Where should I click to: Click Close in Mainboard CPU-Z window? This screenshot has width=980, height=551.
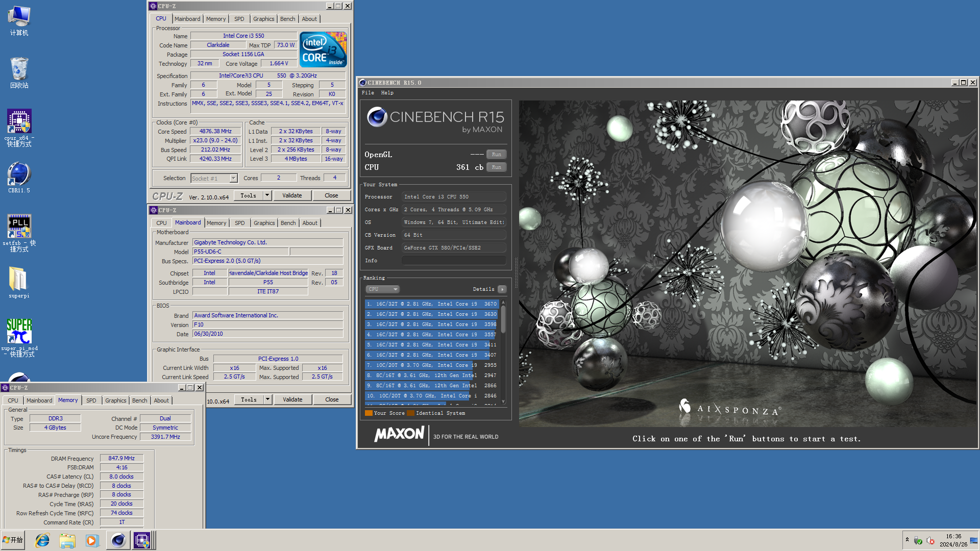(332, 399)
